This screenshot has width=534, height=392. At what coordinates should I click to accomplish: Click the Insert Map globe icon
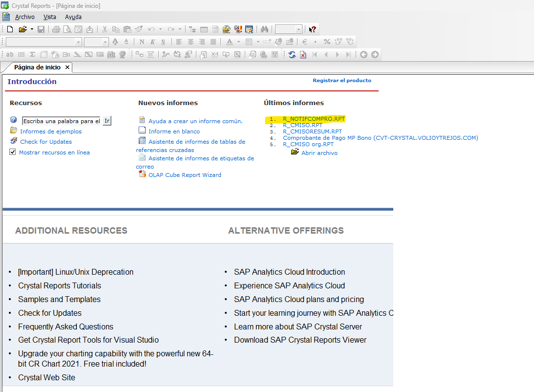pyautogui.click(x=123, y=54)
